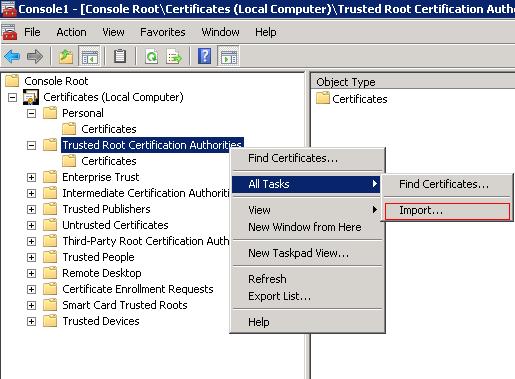Select All Tasks in context menu
The image size is (515, 379).
pyautogui.click(x=306, y=184)
